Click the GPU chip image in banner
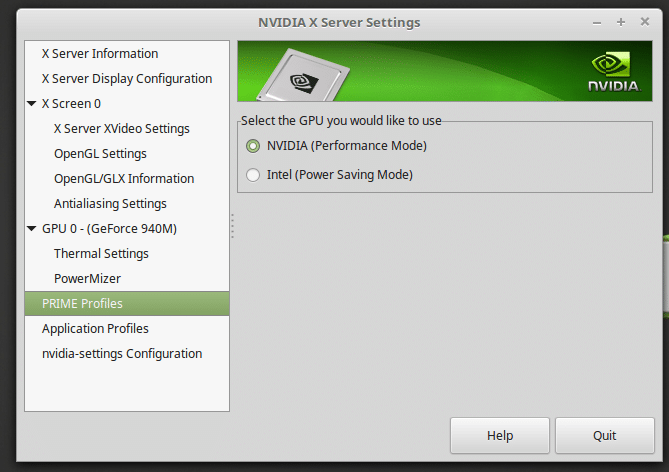669x472 pixels. [303, 76]
